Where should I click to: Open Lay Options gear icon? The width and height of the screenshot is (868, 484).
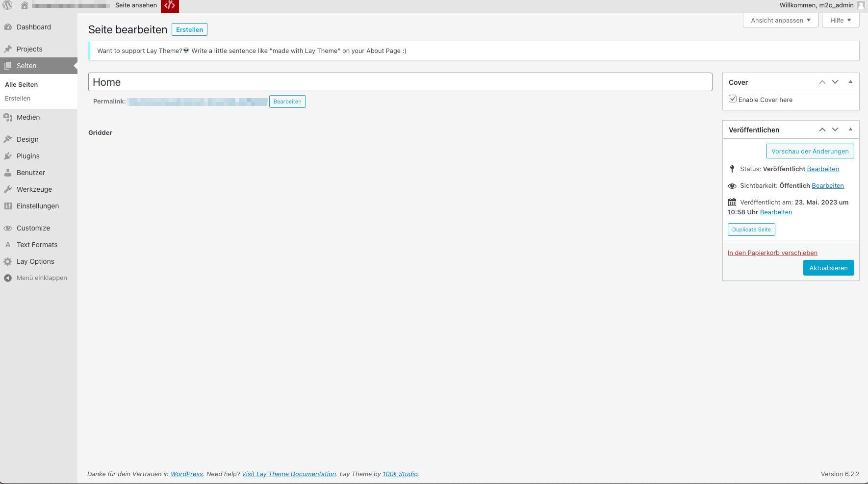tap(8, 262)
